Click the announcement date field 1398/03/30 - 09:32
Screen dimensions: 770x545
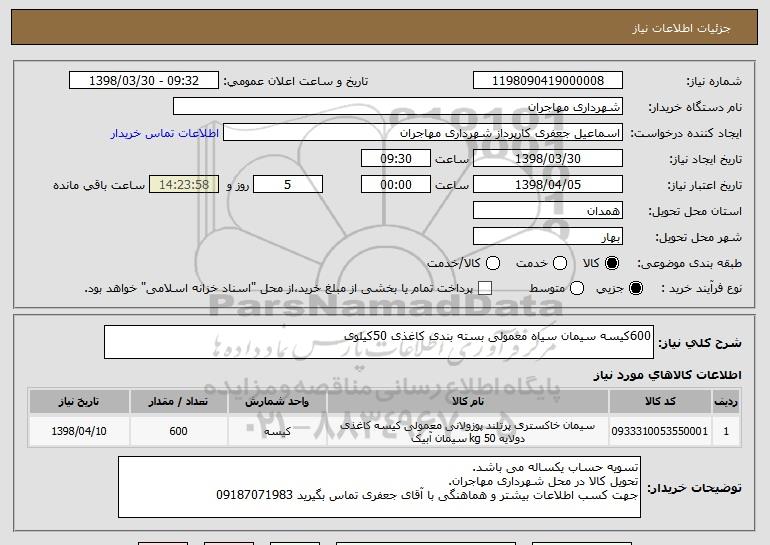144,81
